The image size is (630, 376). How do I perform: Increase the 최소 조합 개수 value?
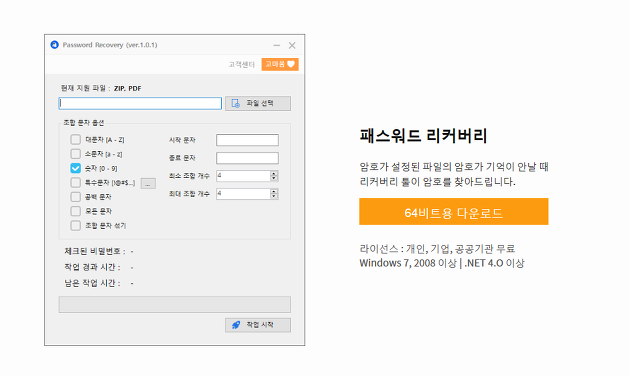click(x=274, y=173)
